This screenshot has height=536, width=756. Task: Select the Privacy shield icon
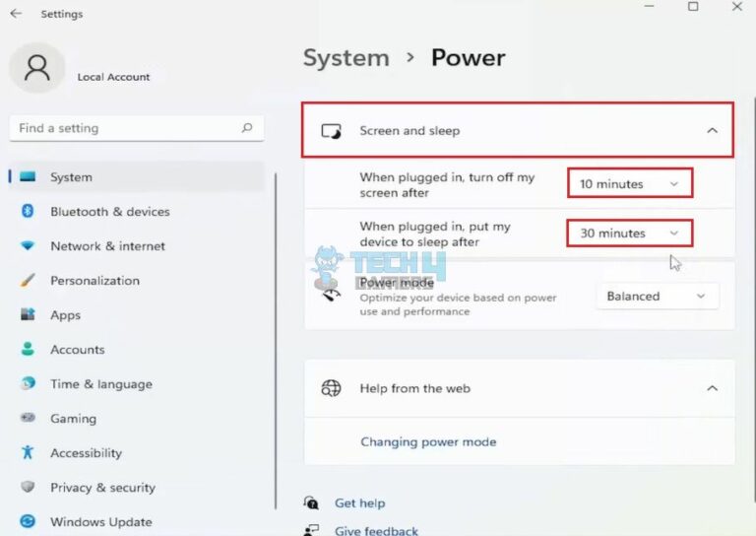pos(28,487)
